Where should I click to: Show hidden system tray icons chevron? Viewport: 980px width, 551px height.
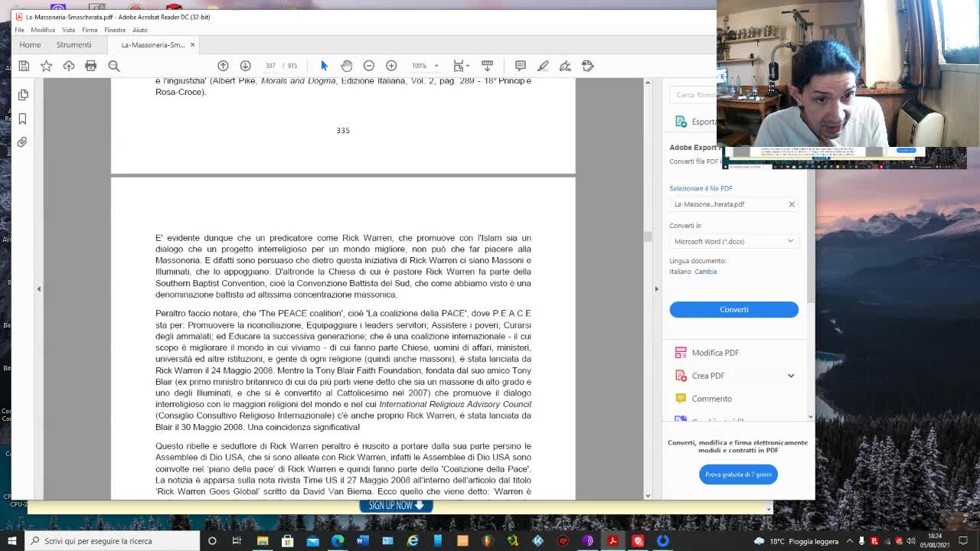(849, 541)
